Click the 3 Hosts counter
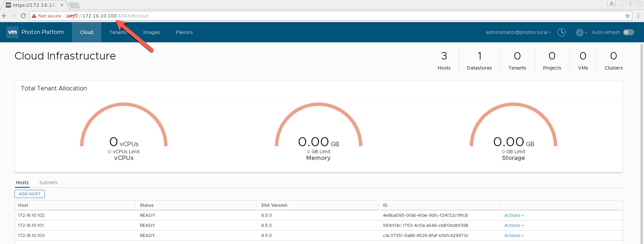Screen dimensions: 644x244 (x=444, y=60)
